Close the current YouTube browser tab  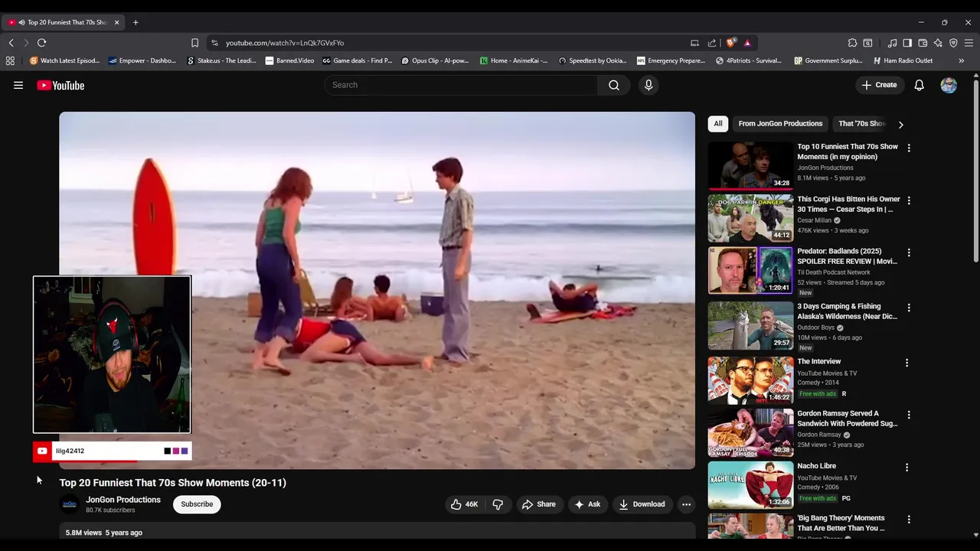pyautogui.click(x=116, y=22)
